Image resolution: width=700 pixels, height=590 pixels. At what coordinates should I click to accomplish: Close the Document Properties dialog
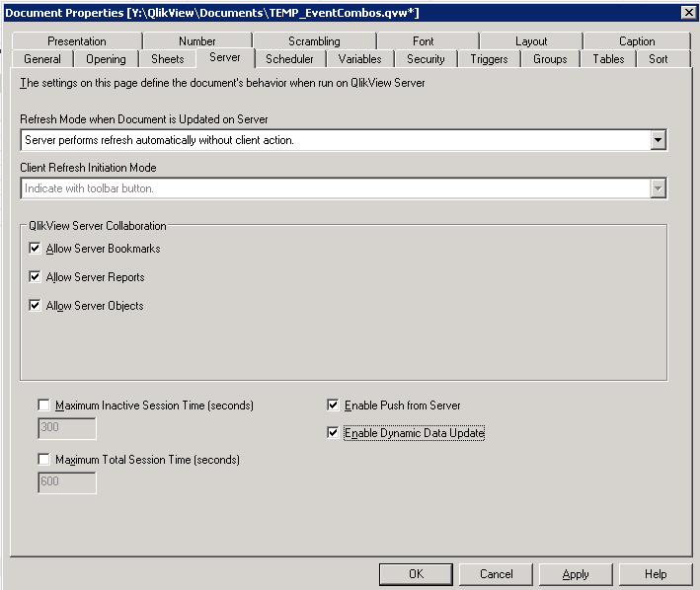click(689, 13)
